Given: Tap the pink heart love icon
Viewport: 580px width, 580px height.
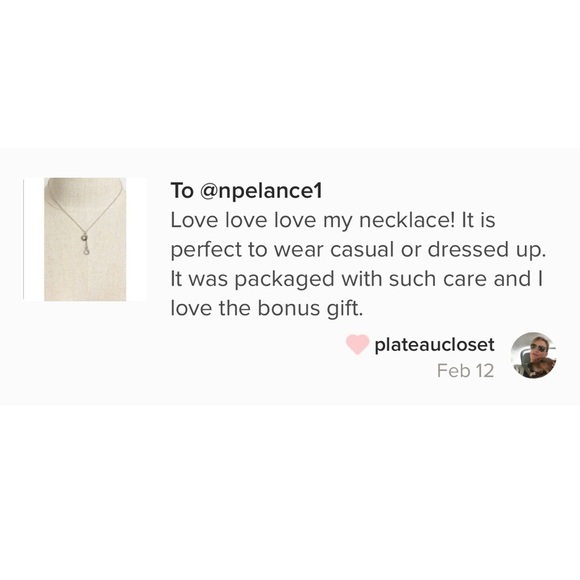Looking at the screenshot, I should pyautogui.click(x=357, y=344).
